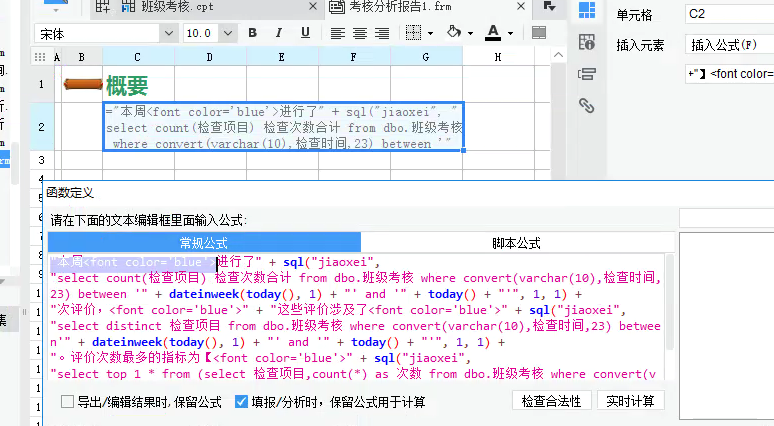This screenshot has height=426, width=774.
Task: Select row header 3
Action: 41,160
